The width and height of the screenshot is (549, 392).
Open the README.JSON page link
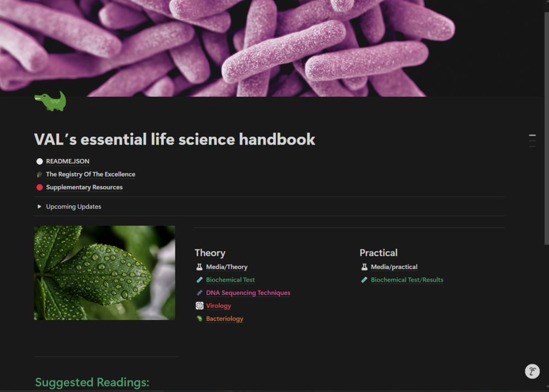[x=67, y=161]
